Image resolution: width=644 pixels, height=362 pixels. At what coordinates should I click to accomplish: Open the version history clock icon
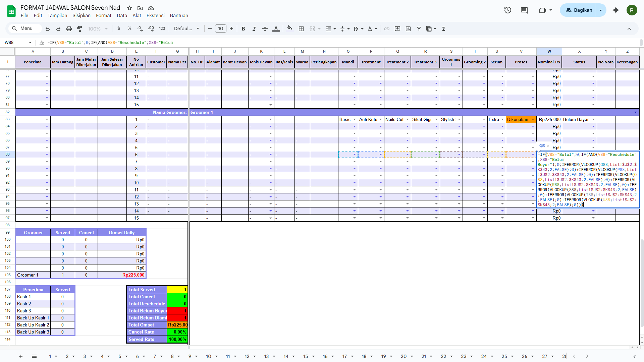(x=507, y=10)
